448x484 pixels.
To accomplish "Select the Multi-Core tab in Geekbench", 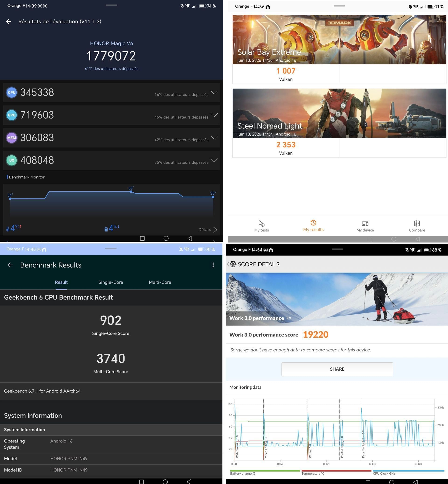I will (160, 282).
